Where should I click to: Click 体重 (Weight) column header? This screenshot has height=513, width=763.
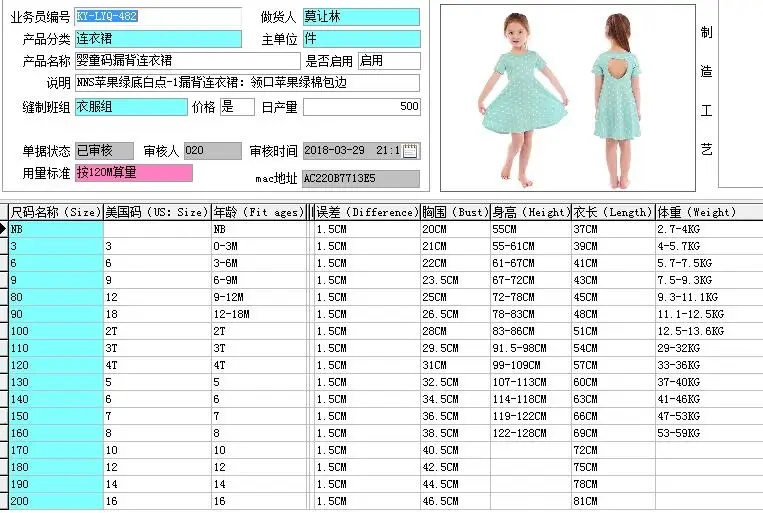point(709,212)
